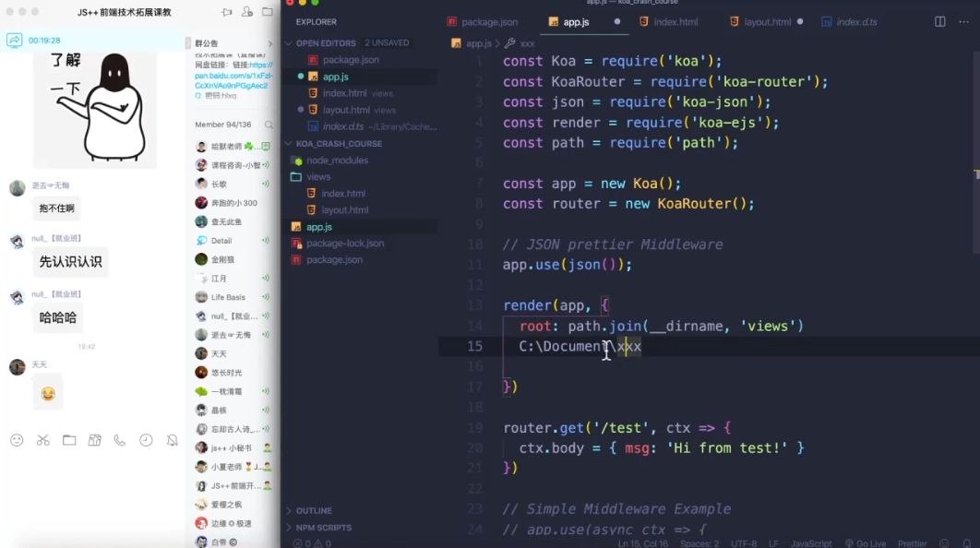Screen dimensions: 980x548
Task: Toggle Prettier in the status bar
Action: coord(913,543)
